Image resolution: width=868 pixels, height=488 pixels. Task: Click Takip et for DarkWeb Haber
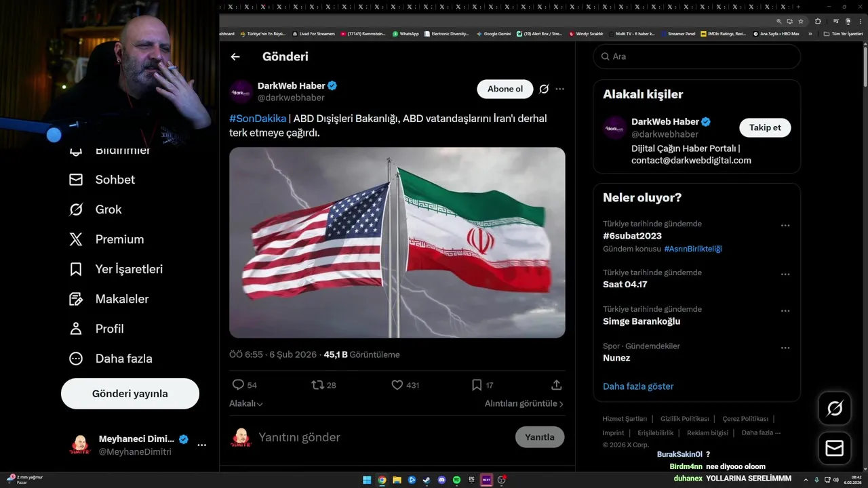tap(765, 127)
